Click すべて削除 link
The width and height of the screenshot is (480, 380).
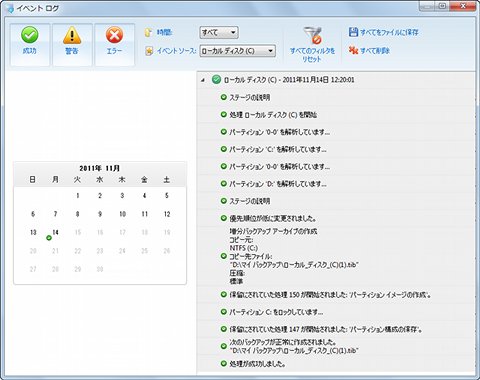pyautogui.click(x=375, y=51)
